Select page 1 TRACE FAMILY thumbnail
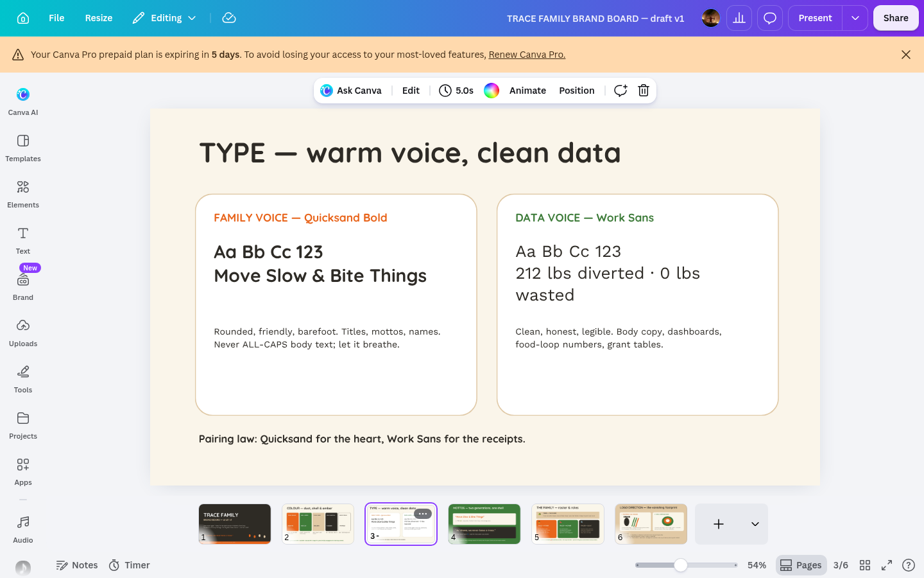 pos(235,524)
